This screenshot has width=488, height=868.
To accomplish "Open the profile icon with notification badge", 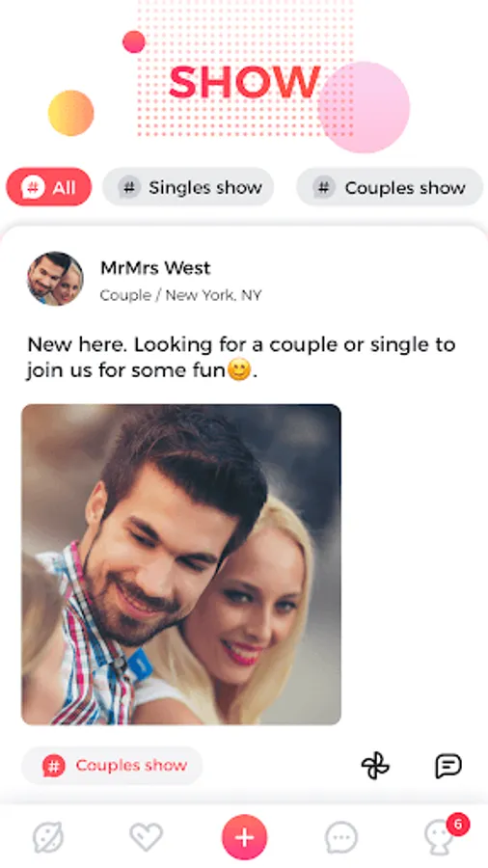I will pyautogui.click(x=441, y=839).
